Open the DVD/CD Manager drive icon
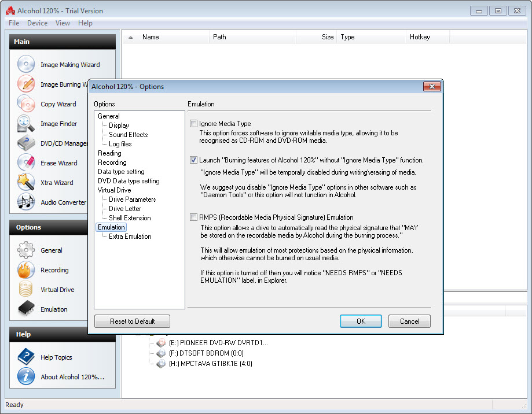 (x=26, y=143)
